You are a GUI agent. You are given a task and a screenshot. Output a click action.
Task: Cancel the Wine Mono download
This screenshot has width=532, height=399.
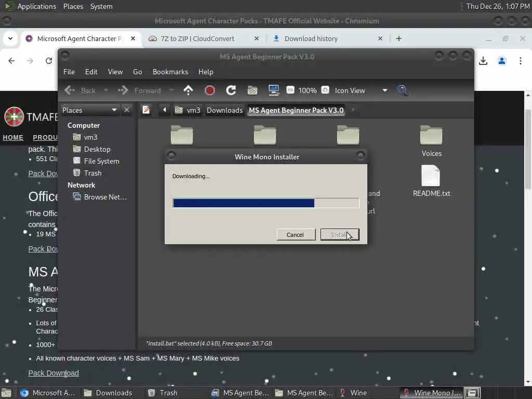(x=295, y=235)
